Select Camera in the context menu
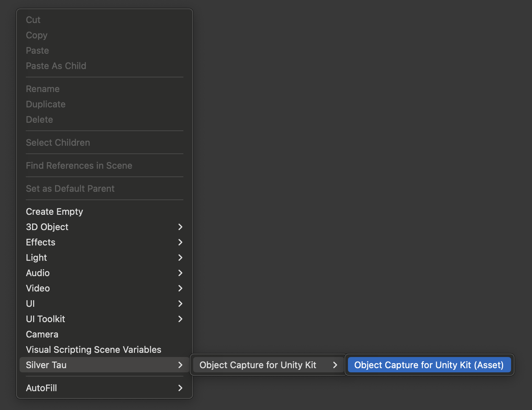Screen dimensions: 532x410 pyautogui.click(x=105, y=334)
